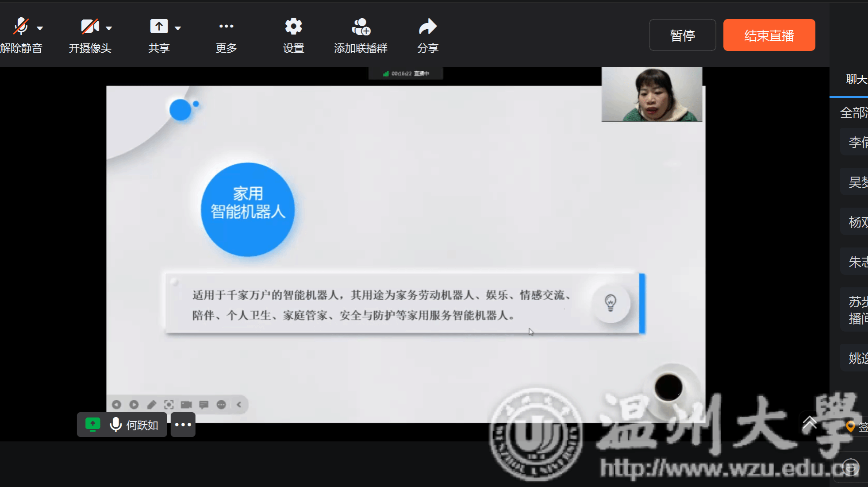868x487 pixels.
Task: Open the slide toolbar comment bubble icon
Action: [204, 405]
